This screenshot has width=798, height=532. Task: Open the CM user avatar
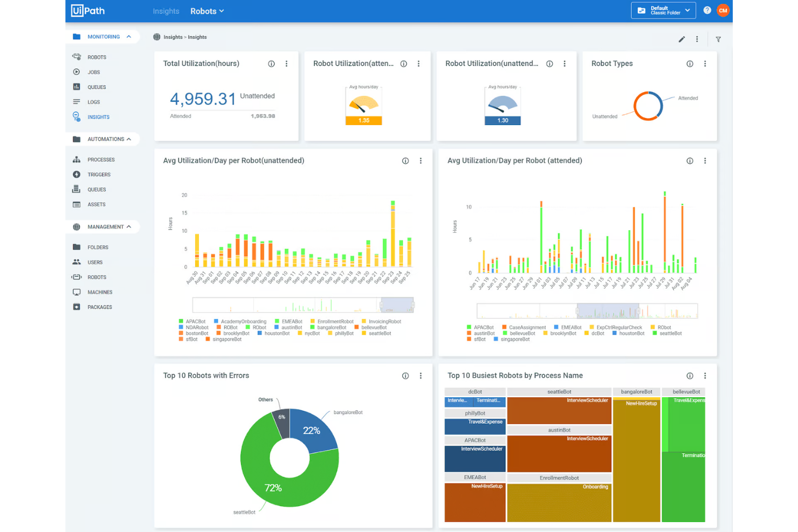point(723,10)
